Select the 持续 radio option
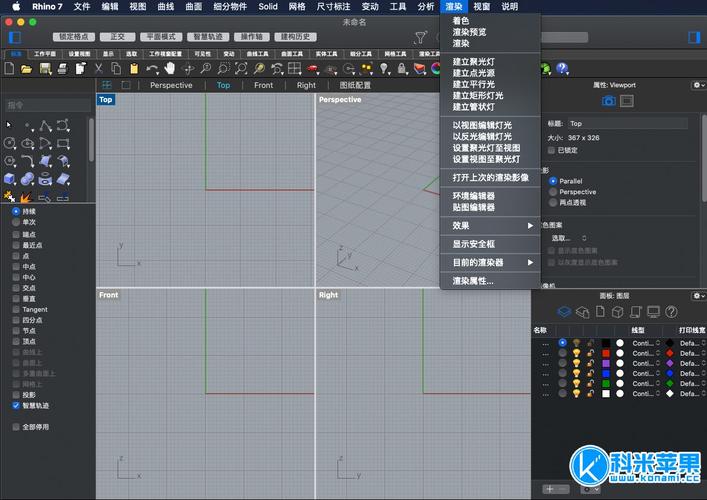Image resolution: width=707 pixels, height=500 pixels. [x=16, y=211]
